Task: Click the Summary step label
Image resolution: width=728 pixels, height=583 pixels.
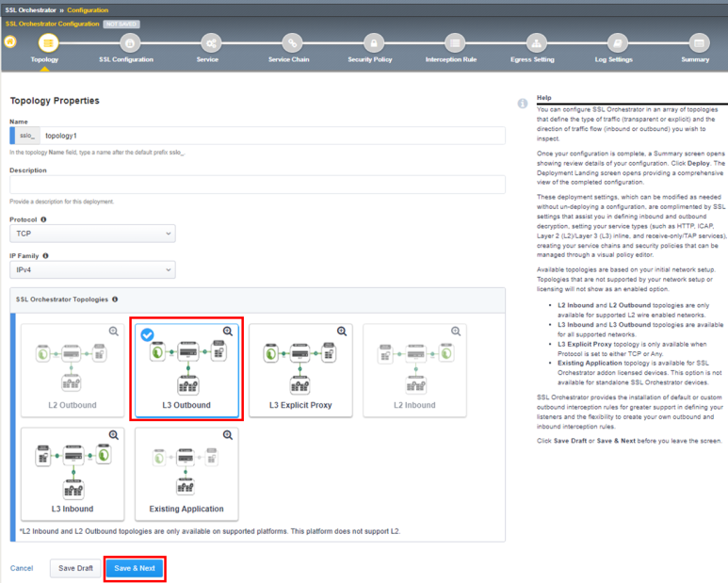Action: click(695, 59)
